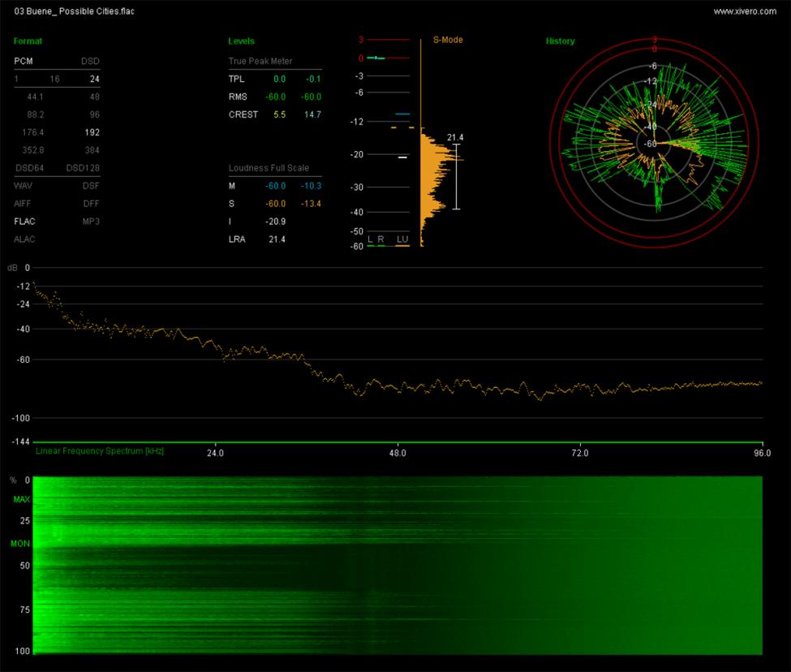This screenshot has height=672, width=791.
Task: Click the MON marker on the spectrogram
Action: point(20,543)
